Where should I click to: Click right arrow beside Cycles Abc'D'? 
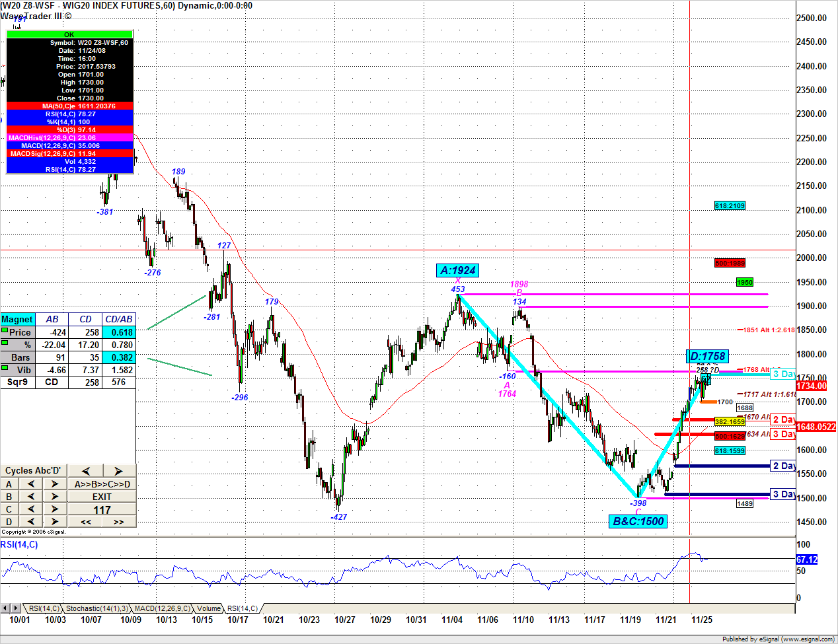(119, 471)
